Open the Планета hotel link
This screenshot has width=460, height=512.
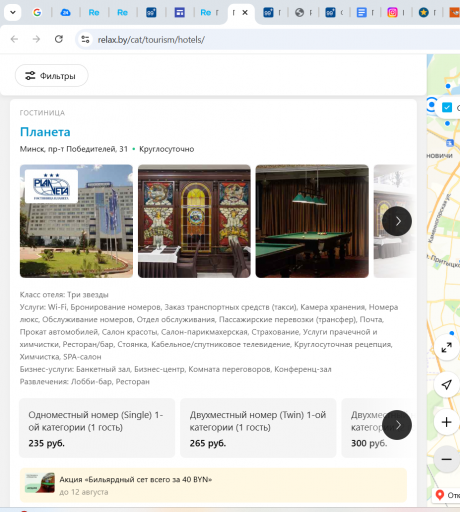click(45, 132)
